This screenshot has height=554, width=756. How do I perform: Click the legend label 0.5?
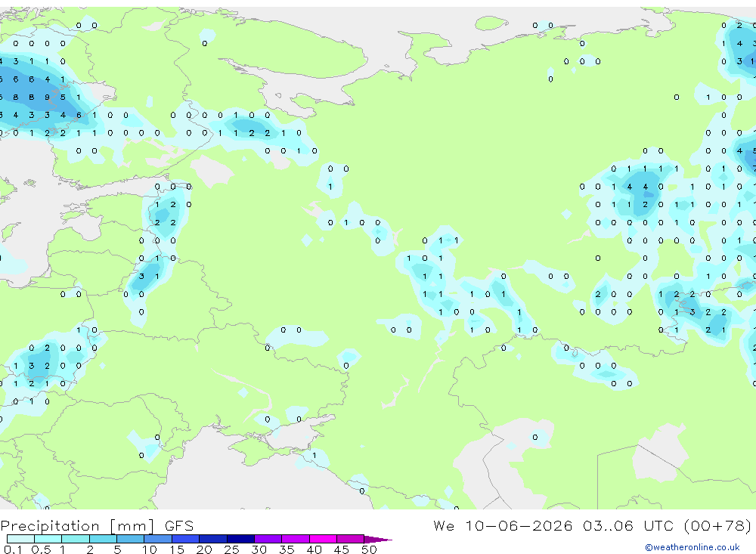tap(41, 549)
